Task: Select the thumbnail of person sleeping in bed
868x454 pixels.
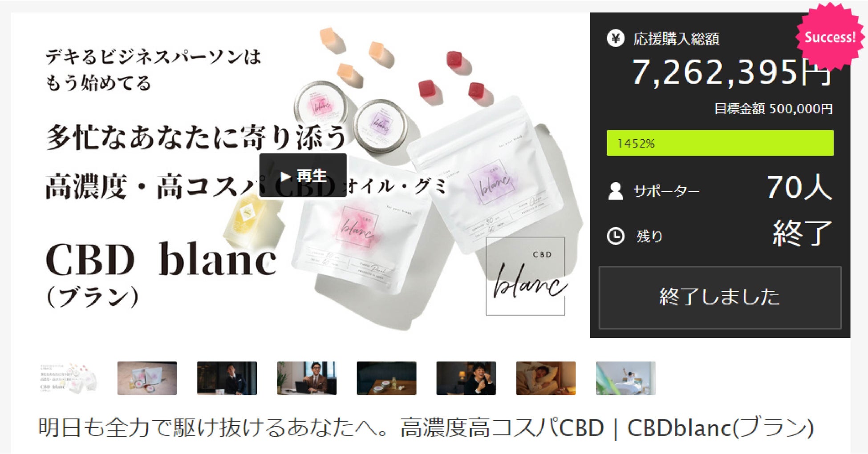Action: pyautogui.click(x=546, y=378)
